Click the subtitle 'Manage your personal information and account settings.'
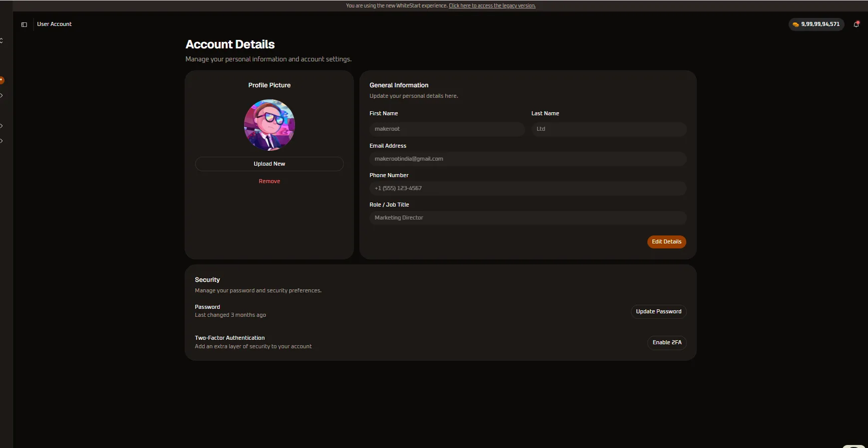 click(269, 59)
